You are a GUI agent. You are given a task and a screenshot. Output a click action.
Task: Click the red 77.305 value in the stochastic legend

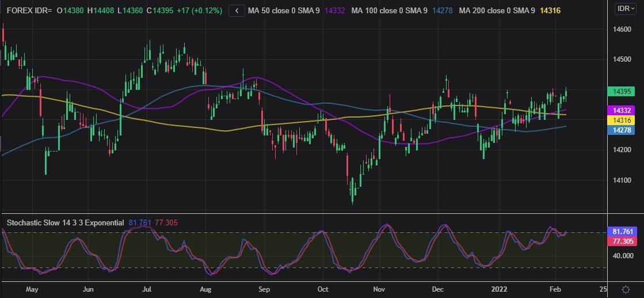[166, 222]
